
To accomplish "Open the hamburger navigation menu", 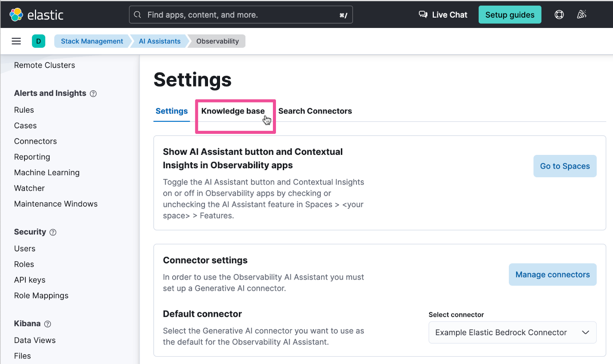I will click(16, 41).
